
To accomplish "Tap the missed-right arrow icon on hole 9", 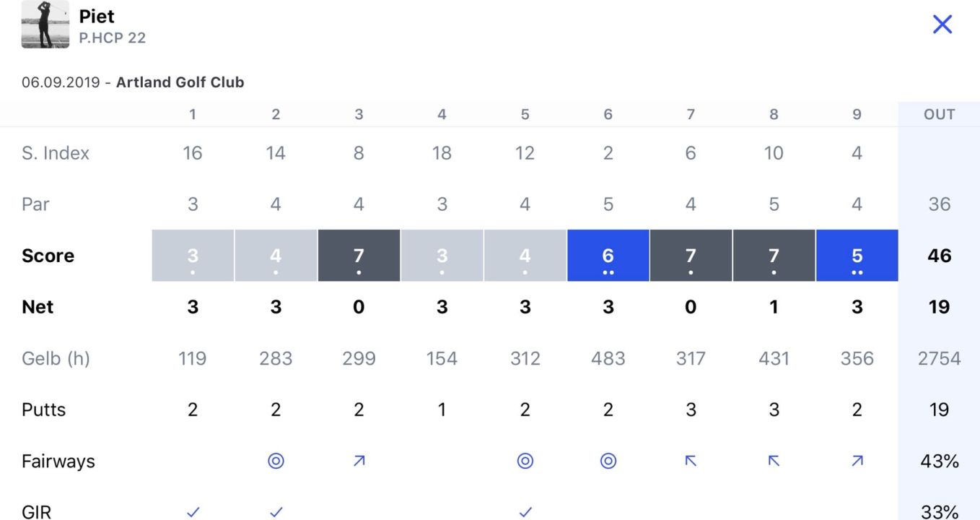I will click(x=857, y=461).
